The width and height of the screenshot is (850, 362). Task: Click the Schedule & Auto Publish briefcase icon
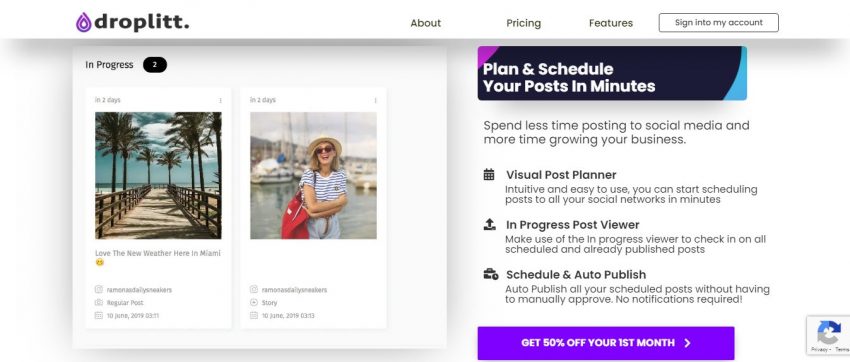pos(491,274)
